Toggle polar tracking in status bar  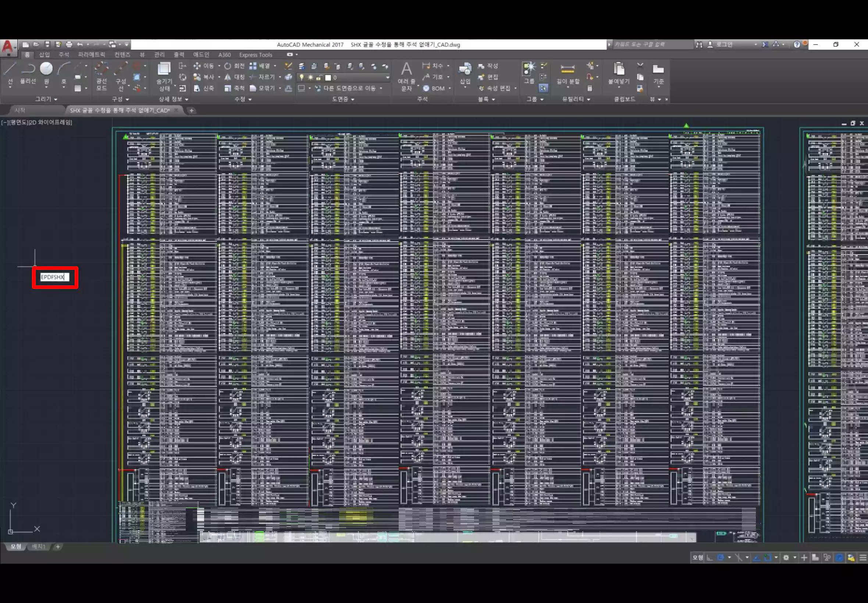coord(721,558)
